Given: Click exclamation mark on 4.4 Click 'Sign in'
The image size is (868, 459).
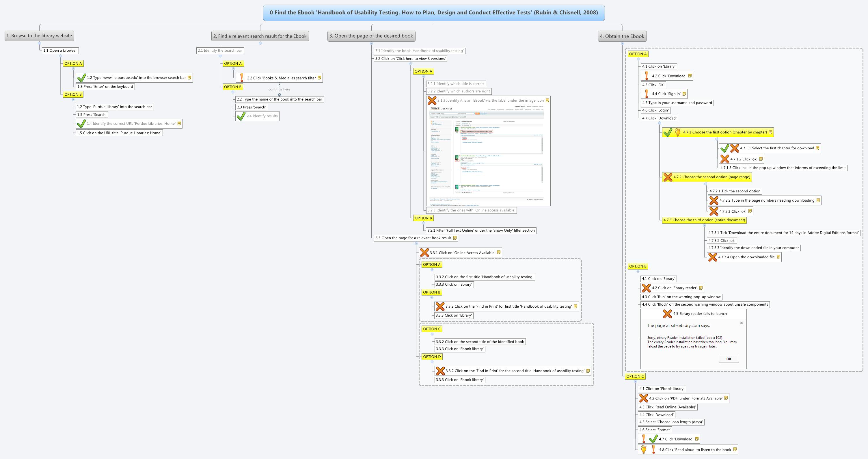Looking at the screenshot, I should click(646, 94).
